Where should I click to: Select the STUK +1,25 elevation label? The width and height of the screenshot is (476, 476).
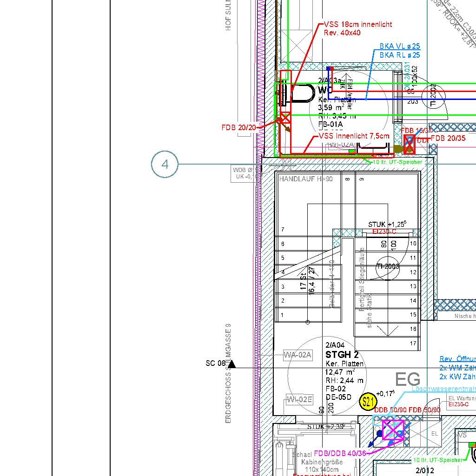pos(387,225)
